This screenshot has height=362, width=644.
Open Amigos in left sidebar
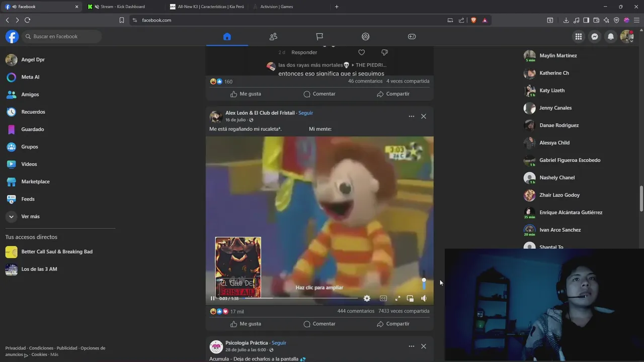point(59,95)
